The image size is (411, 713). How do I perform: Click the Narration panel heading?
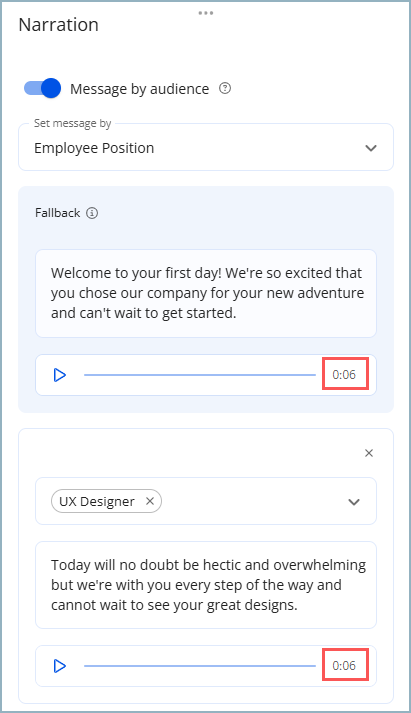point(58,25)
